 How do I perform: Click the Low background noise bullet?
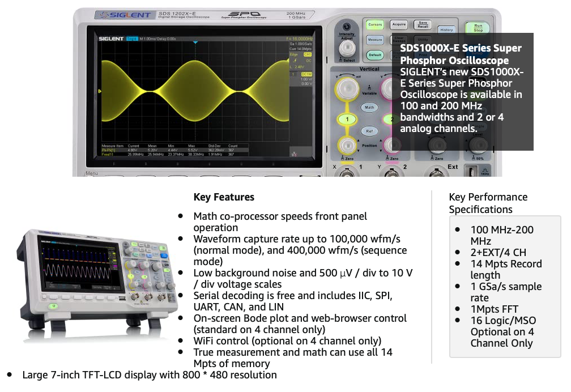click(x=303, y=278)
